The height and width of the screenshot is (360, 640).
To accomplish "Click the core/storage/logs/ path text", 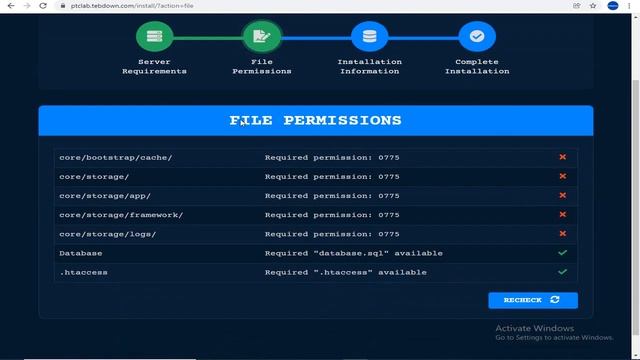I will click(x=108, y=234).
